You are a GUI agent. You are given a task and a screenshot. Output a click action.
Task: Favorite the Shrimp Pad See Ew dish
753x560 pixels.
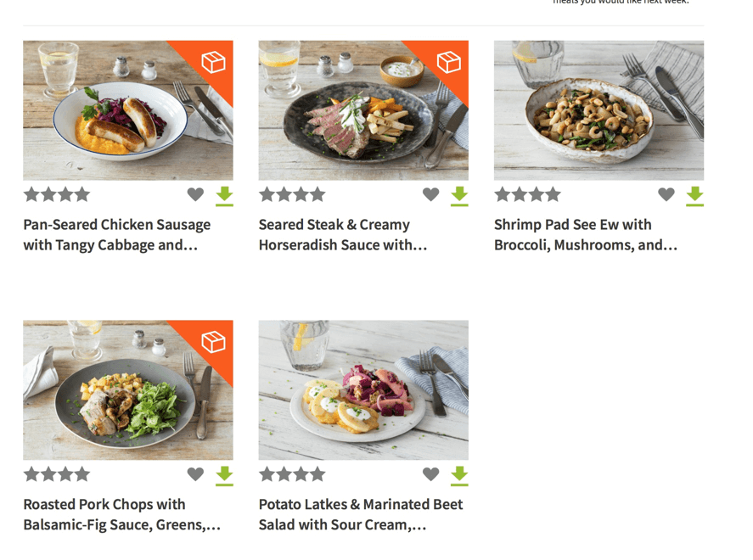pos(666,194)
